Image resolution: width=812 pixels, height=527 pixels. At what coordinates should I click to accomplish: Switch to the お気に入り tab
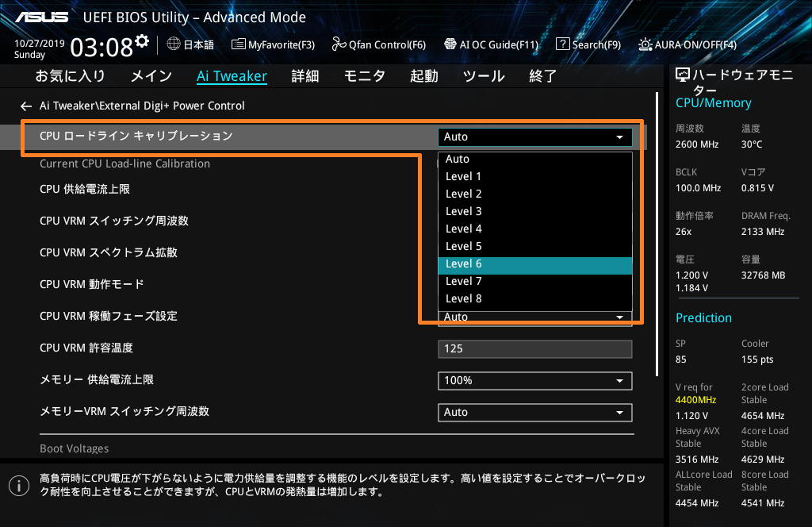click(x=70, y=76)
